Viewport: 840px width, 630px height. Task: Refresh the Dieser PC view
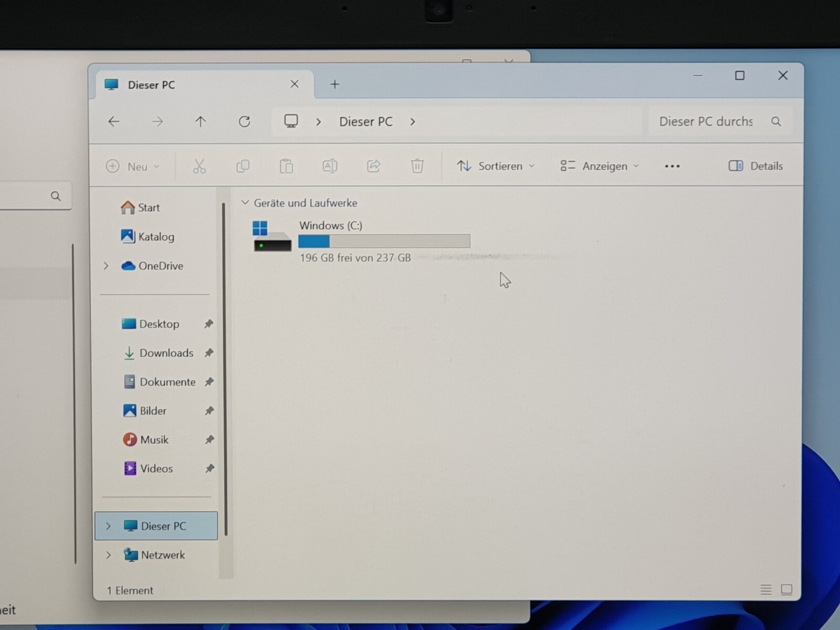click(x=245, y=122)
